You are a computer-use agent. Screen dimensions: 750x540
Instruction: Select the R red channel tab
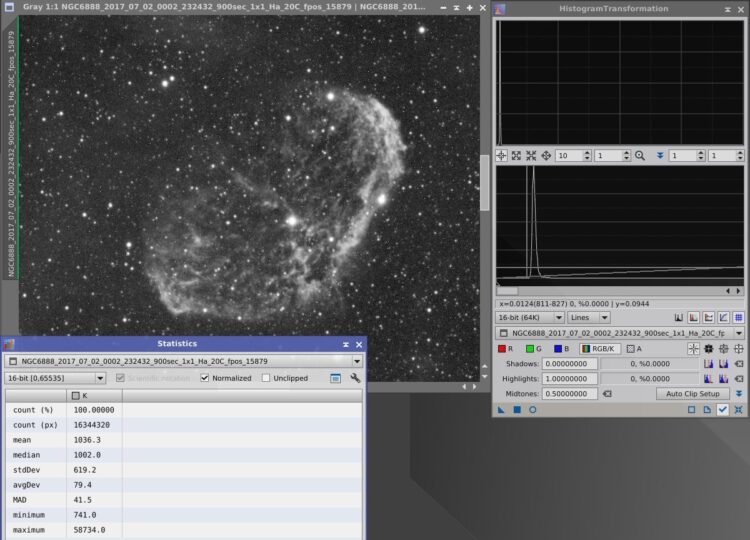pyautogui.click(x=507, y=349)
